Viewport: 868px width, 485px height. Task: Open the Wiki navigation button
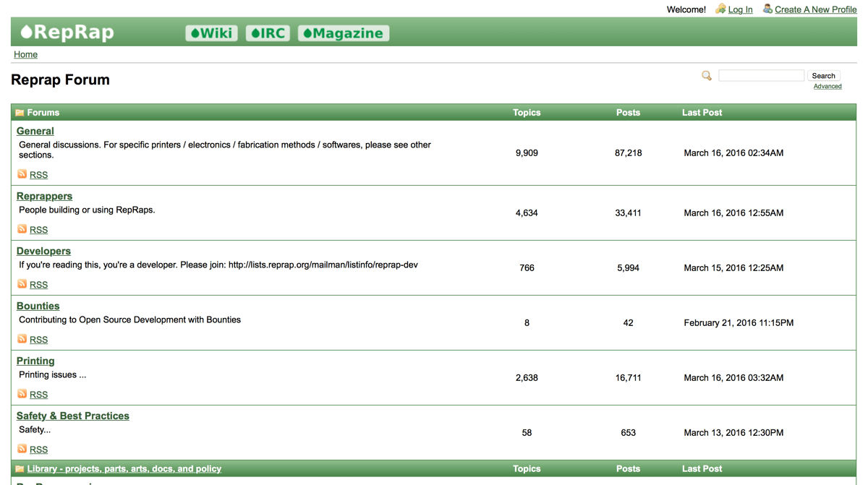pyautogui.click(x=211, y=33)
